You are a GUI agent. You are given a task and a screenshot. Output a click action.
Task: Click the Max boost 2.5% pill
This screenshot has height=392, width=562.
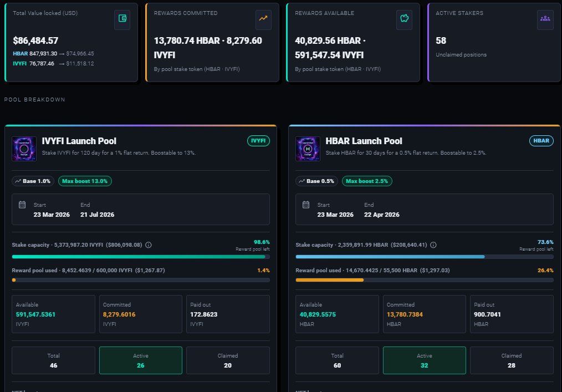[x=367, y=181]
